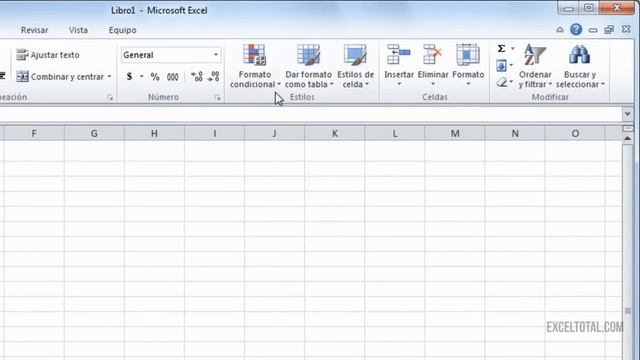Toggle Ajustar texto wrapping
The image size is (640, 360).
(48, 55)
